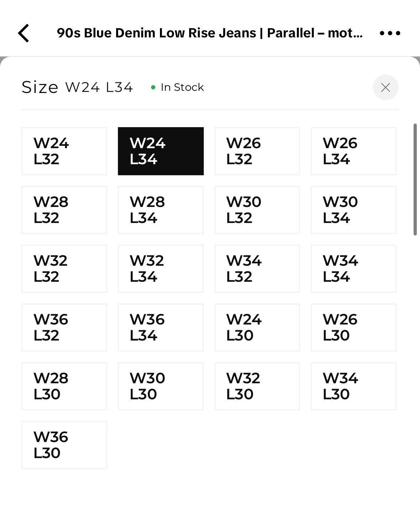Open the three-dot more options menu
Image resolution: width=420 pixels, height=514 pixels.
pyautogui.click(x=390, y=33)
